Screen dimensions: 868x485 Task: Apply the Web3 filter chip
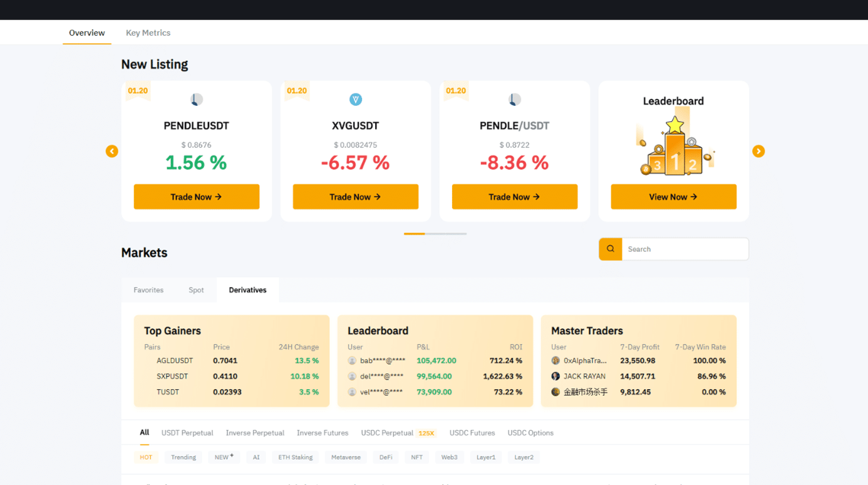click(450, 457)
